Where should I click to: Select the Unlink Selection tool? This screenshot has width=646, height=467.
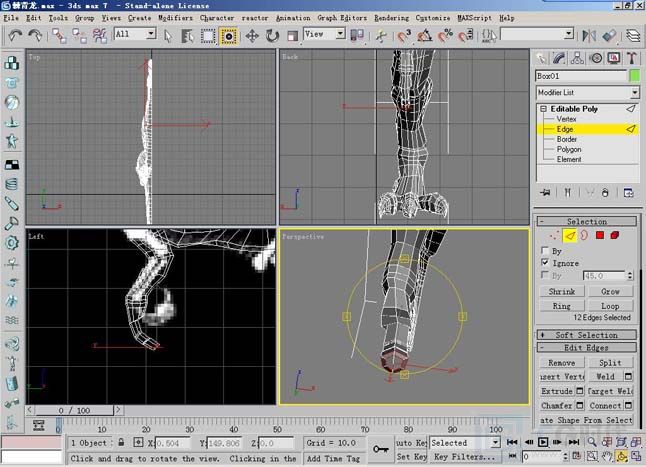pyautogui.click(x=79, y=36)
